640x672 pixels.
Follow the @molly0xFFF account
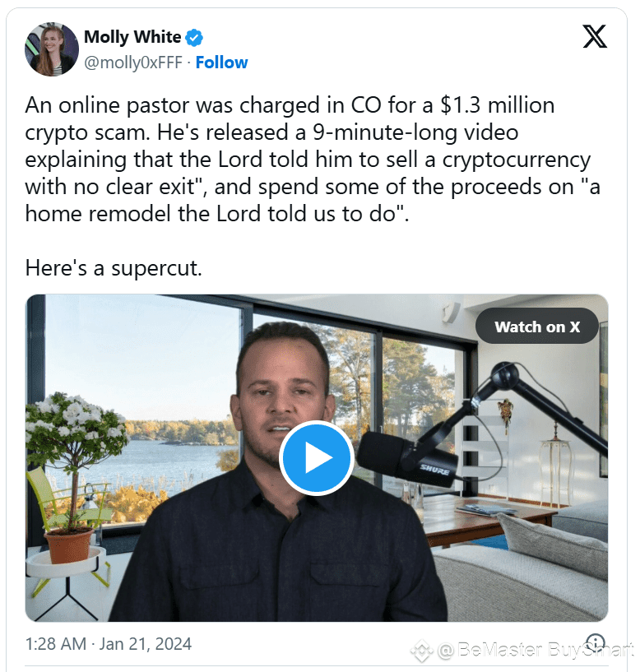coord(221,63)
